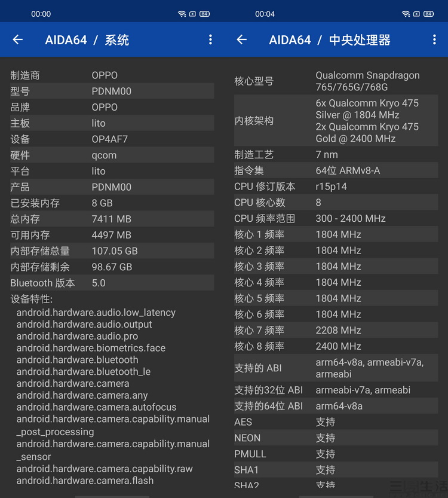The width and height of the screenshot is (448, 498).
Task: Tap android.hardware.camera.flash entry
Action: pyautogui.click(x=85, y=481)
